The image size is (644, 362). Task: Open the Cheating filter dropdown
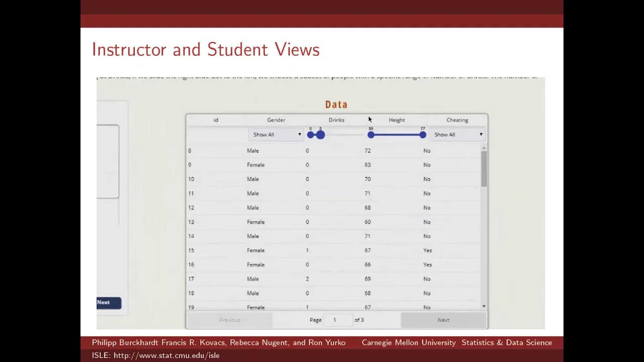coord(457,135)
